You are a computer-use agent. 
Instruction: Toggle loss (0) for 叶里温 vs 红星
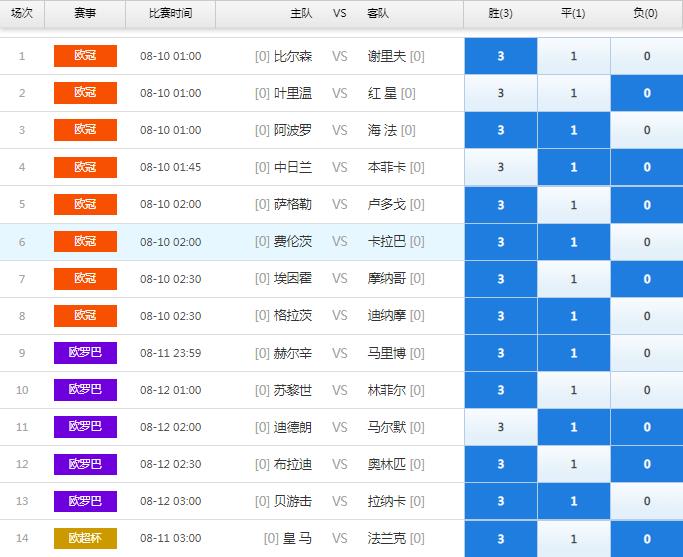647,93
